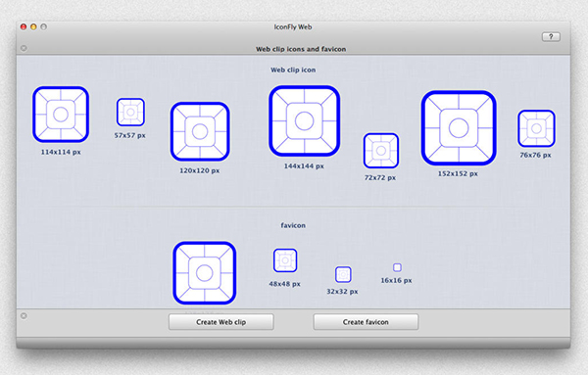Image resolution: width=588 pixels, height=375 pixels.
Task: Click the IconFly Web window title
Action: click(x=293, y=27)
